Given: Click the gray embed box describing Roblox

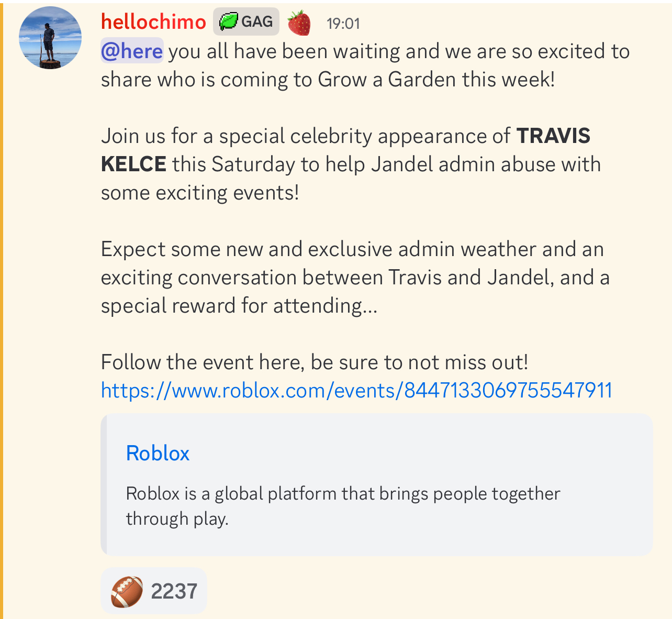Looking at the screenshot, I should coord(375,484).
